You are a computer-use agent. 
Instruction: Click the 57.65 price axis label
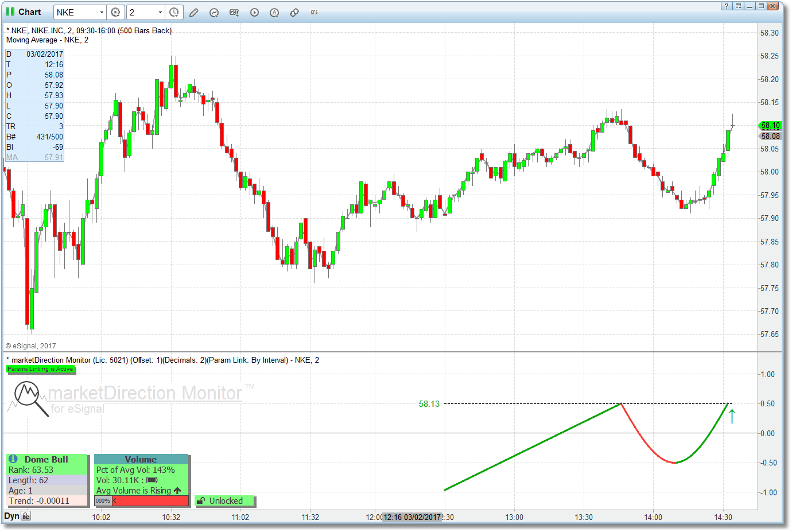770,334
